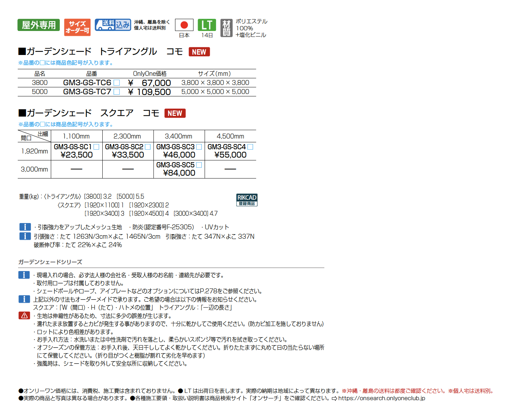522x420 pixels.
Task: Click product number GM3-GS-SC3
Action: [175, 147]
